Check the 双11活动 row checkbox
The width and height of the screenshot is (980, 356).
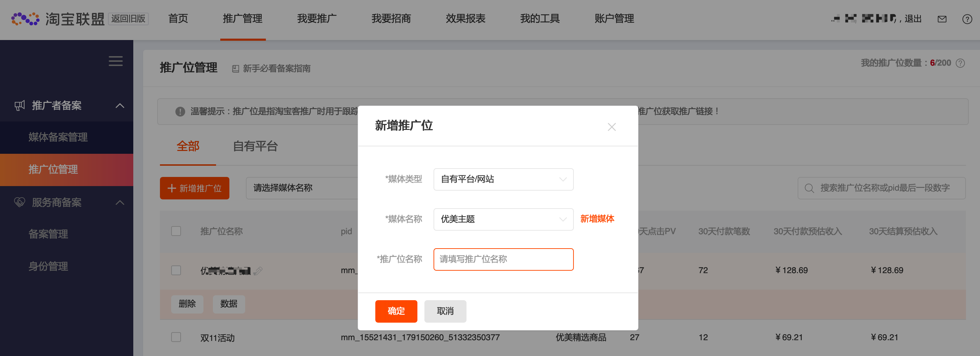[176, 337]
